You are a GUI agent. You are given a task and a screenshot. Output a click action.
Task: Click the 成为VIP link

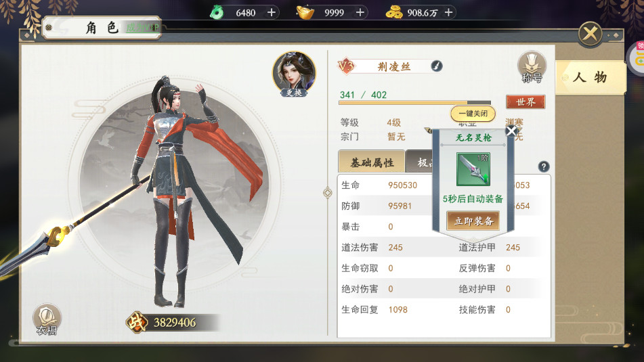pyautogui.click(x=142, y=28)
